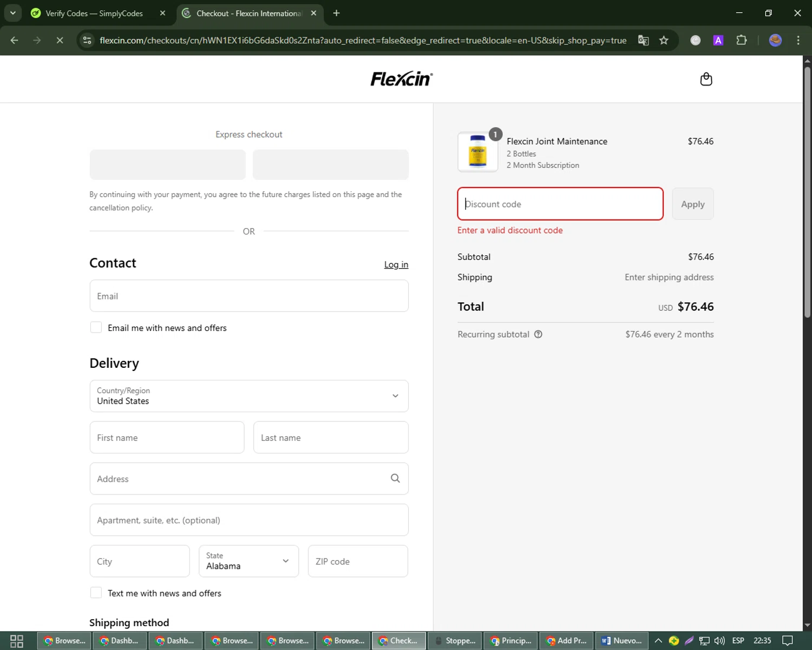Click the Log in link
Screen dimensions: 812x650
pos(396,264)
